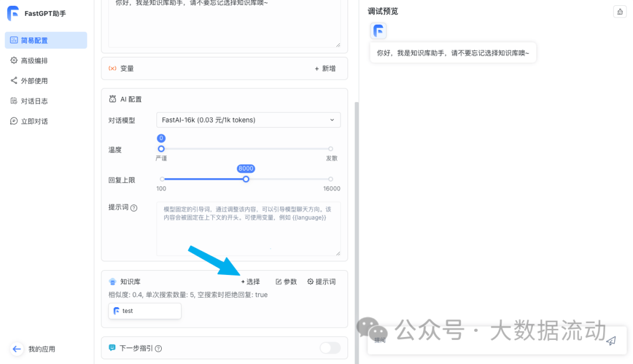633x364 pixels.
Task: Click the 下一步指引 help question mark icon
Action: [159, 348]
